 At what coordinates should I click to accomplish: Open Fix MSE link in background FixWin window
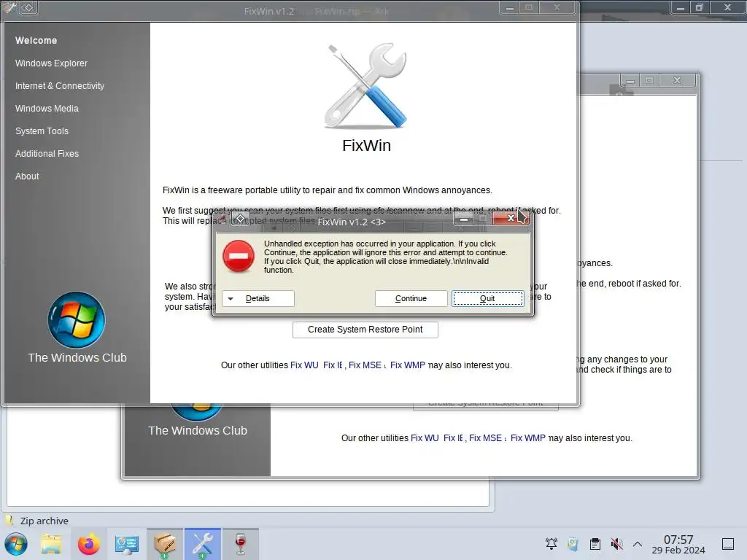point(485,438)
